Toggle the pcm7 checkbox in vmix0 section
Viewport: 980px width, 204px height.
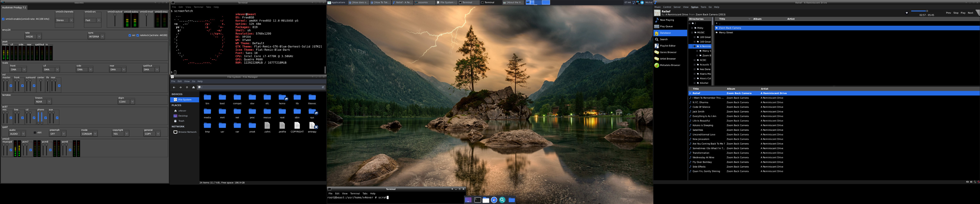point(30,150)
